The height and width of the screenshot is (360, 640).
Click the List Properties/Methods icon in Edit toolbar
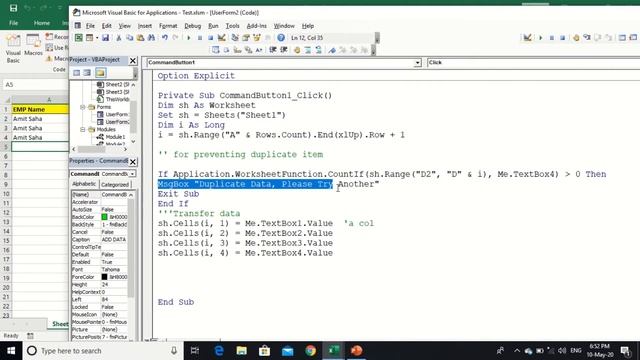(x=216, y=50)
